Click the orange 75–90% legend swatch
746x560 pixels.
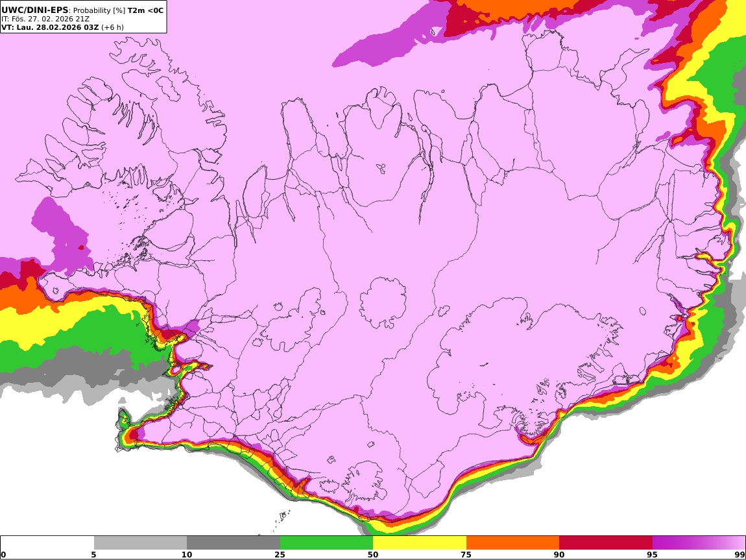(x=513, y=542)
